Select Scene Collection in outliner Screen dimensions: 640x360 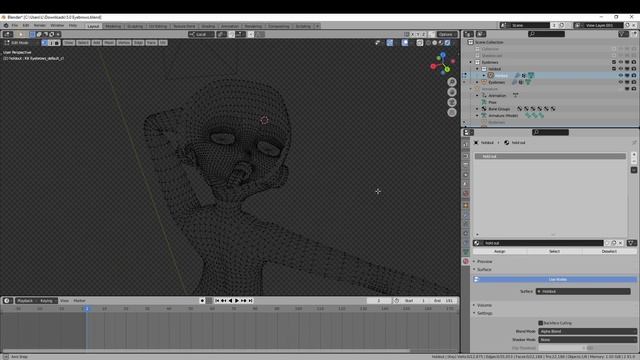coord(489,42)
